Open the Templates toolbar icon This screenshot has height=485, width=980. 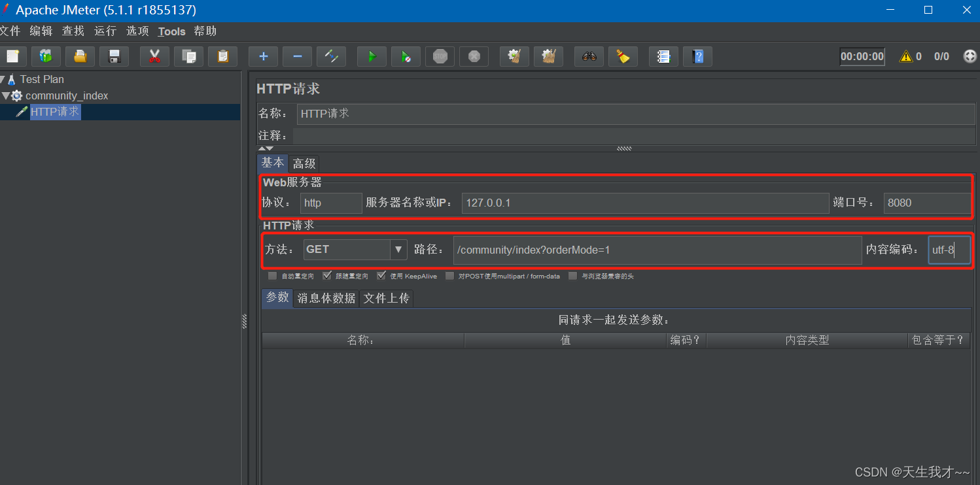point(46,56)
